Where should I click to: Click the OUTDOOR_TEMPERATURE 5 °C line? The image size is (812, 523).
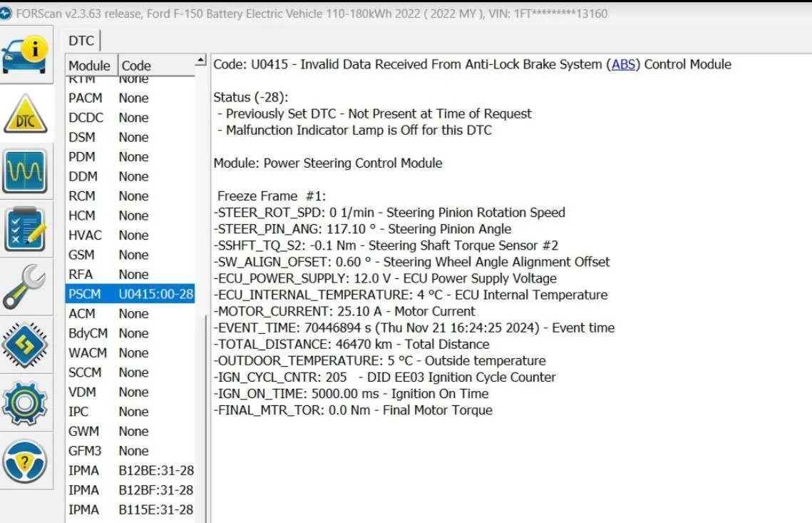379,361
